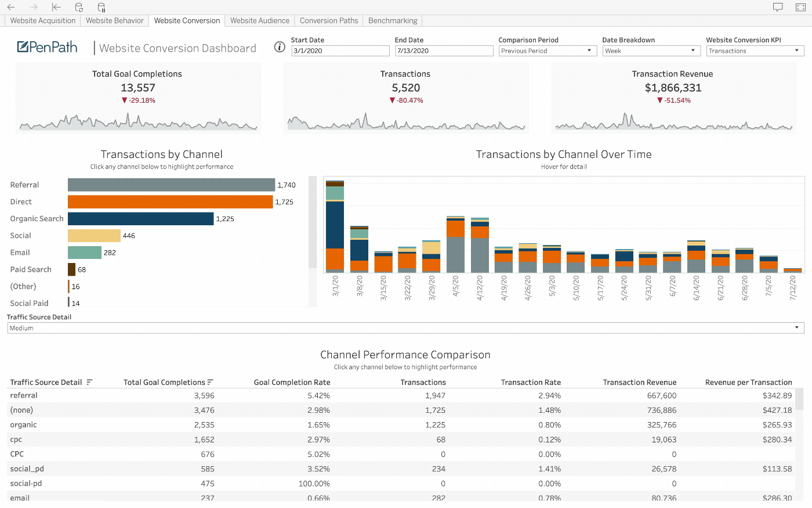Click the Transactions value 5,520
This screenshot has width=812, height=508.
[x=406, y=88]
